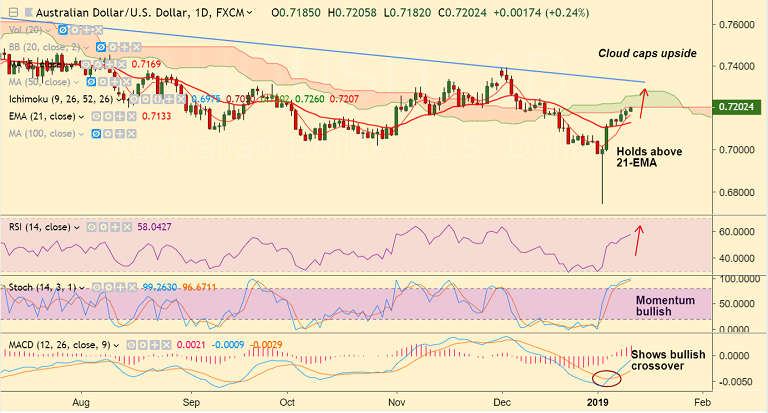
Task: Open Stoch settings gear icon
Action: coord(108,287)
